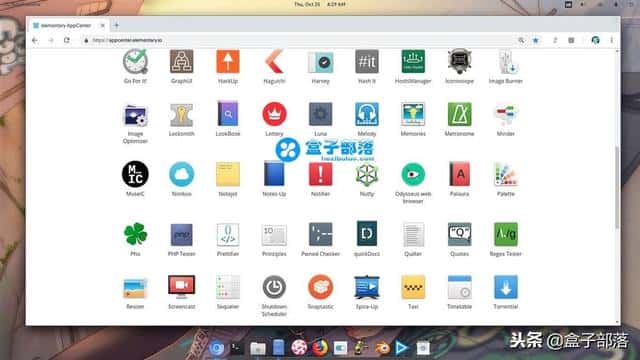The height and width of the screenshot is (360, 640).
Task: Open the Quotes speech bubble icon
Action: point(459,234)
